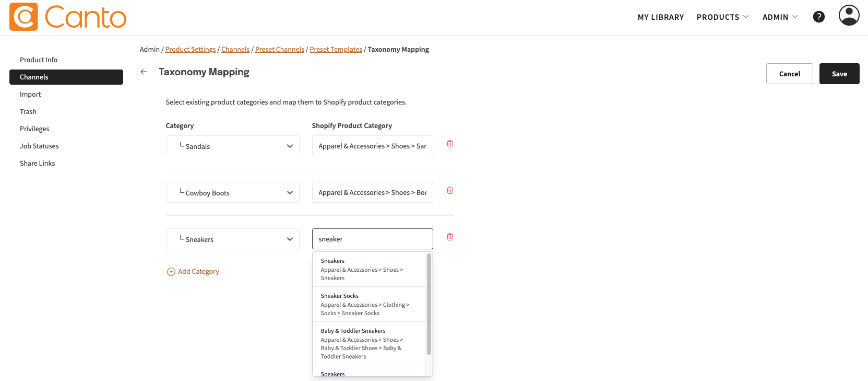Select the Speakers suggestion at list bottom
868x381 pixels.
pyautogui.click(x=368, y=372)
